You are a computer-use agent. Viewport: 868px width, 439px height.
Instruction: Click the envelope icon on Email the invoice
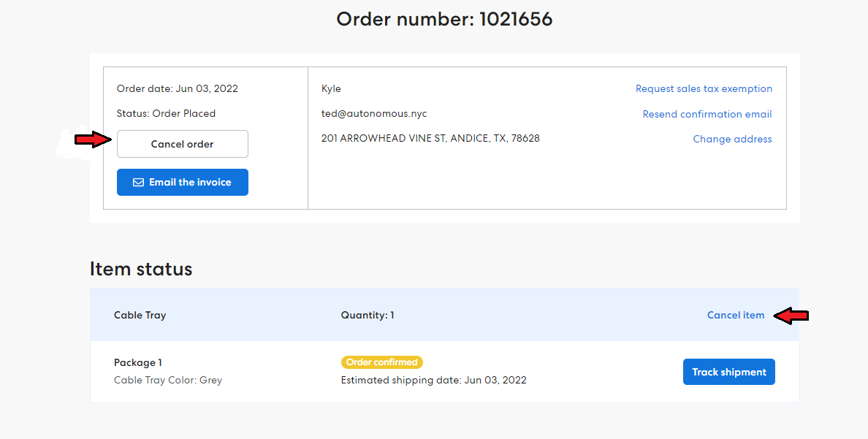coord(138,183)
